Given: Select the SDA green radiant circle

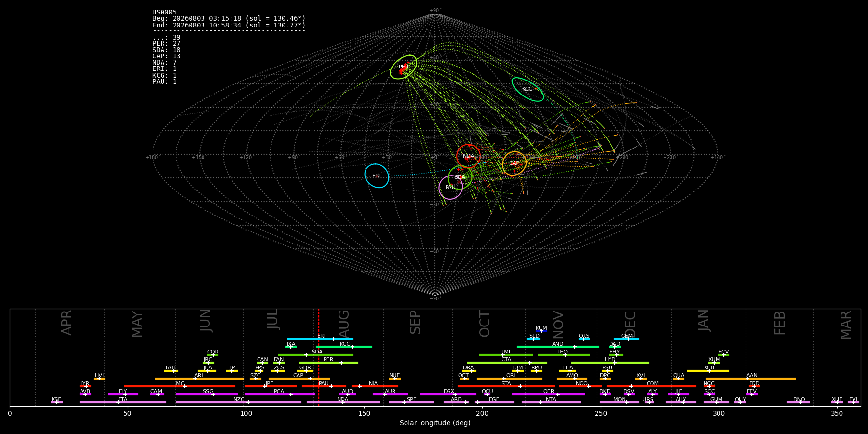Looking at the screenshot, I should pos(460,177).
